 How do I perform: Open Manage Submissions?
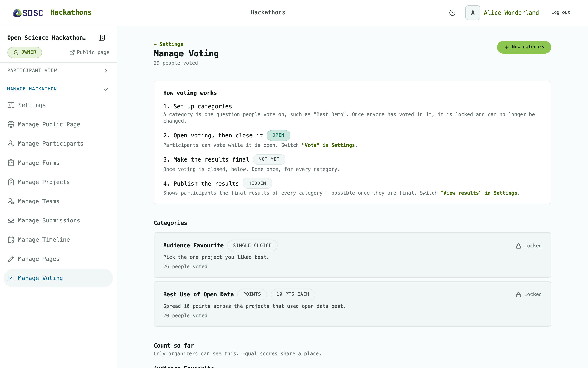58,221
